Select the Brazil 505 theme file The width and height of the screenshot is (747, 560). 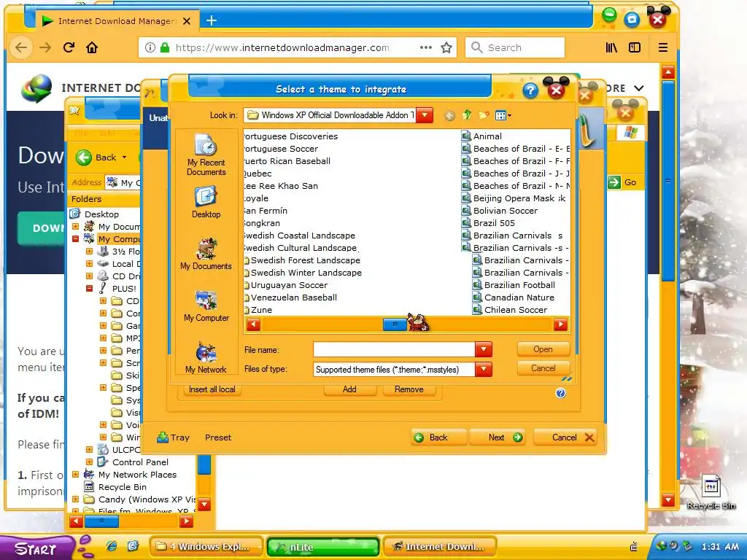point(488,223)
